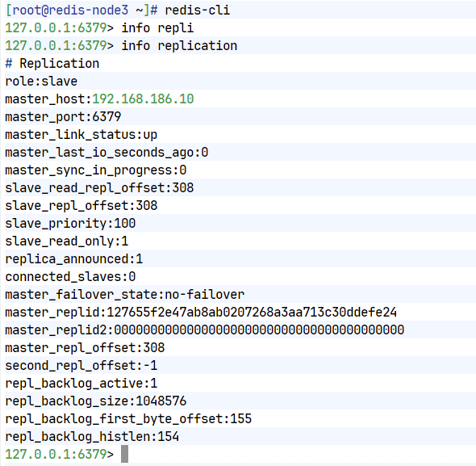Click the slave_repl_offset:308 line
This screenshot has height=466, width=476.
[81, 206]
